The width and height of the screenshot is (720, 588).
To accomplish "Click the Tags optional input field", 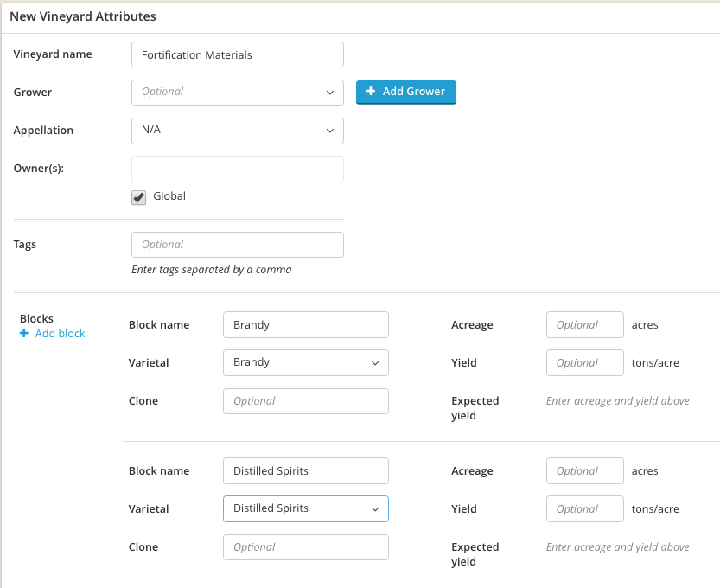I will point(238,245).
